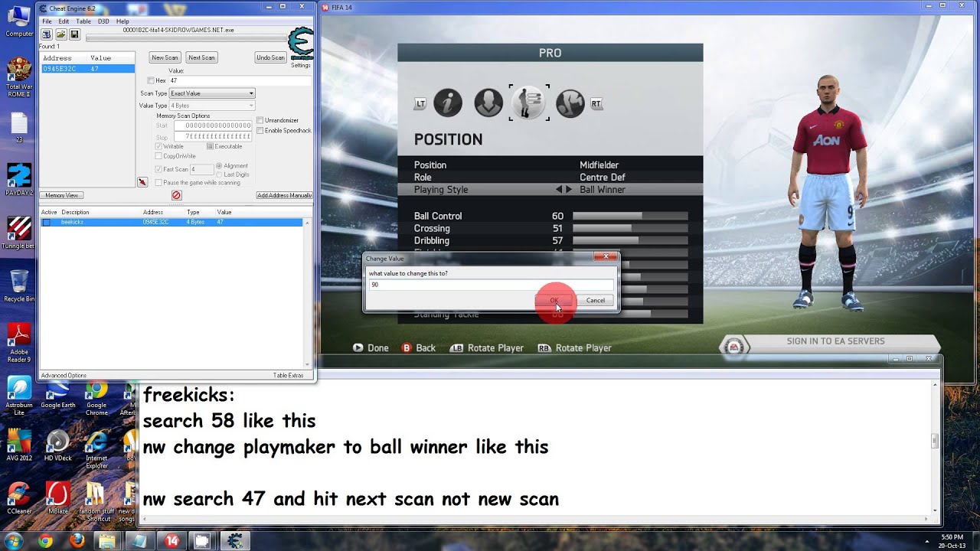Open Computer desktop icon

19,21
